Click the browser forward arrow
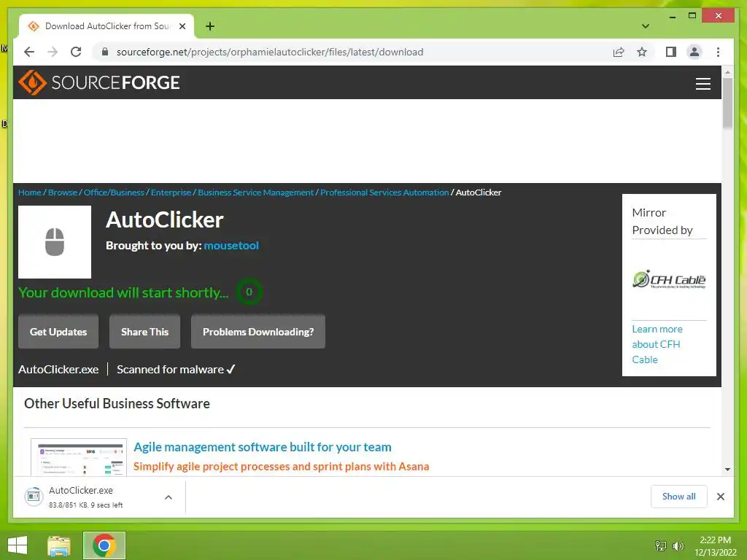The height and width of the screenshot is (560, 747). [x=53, y=52]
